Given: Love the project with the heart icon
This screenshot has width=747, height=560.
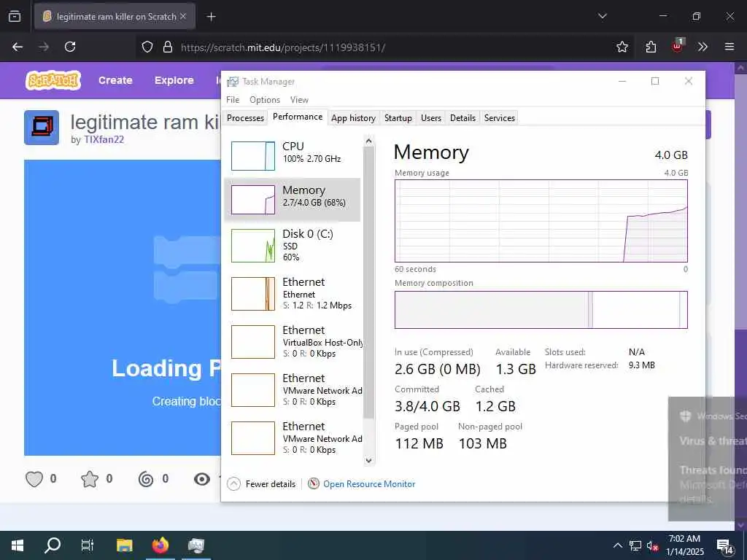Looking at the screenshot, I should pos(34,478).
